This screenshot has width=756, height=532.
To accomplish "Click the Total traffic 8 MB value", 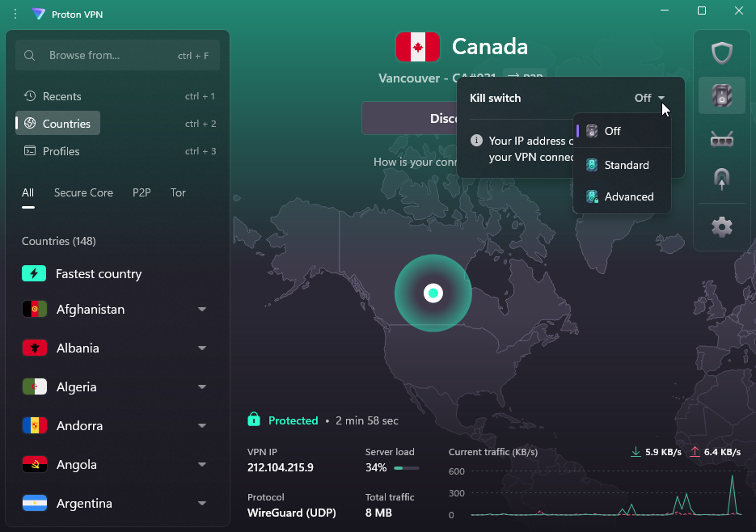I will 378,513.
